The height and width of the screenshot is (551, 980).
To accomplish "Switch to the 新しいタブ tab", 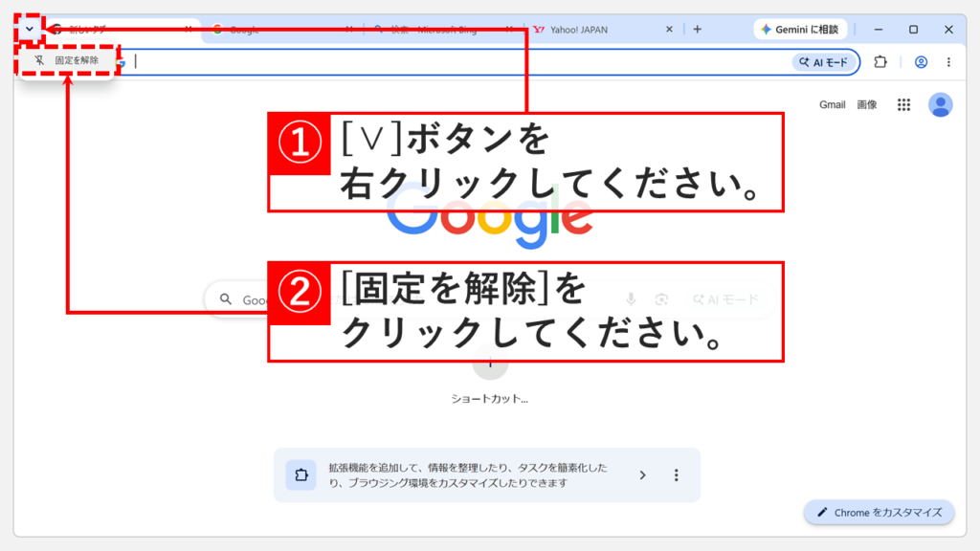I will (x=122, y=30).
